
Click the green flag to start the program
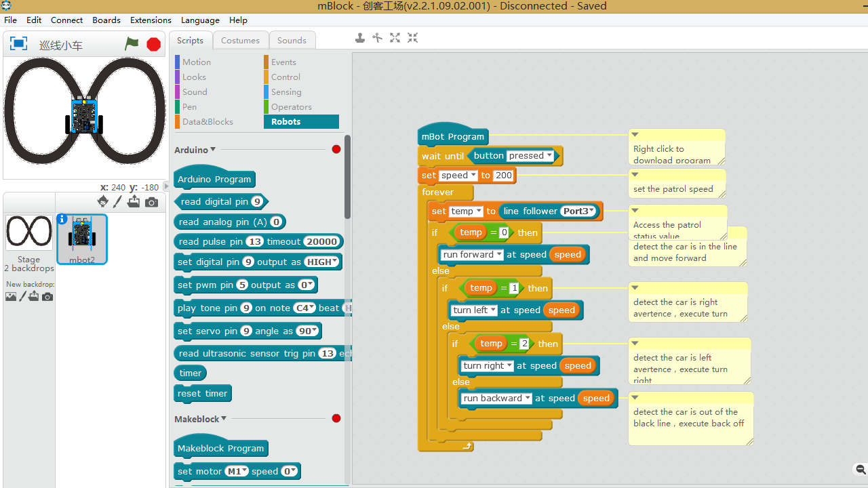[x=132, y=44]
